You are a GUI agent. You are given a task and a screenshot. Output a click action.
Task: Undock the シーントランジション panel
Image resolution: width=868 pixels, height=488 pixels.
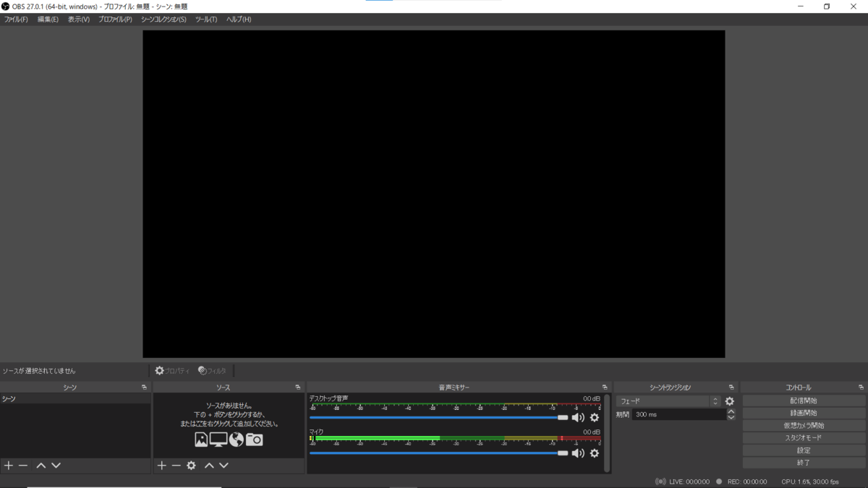(x=731, y=388)
